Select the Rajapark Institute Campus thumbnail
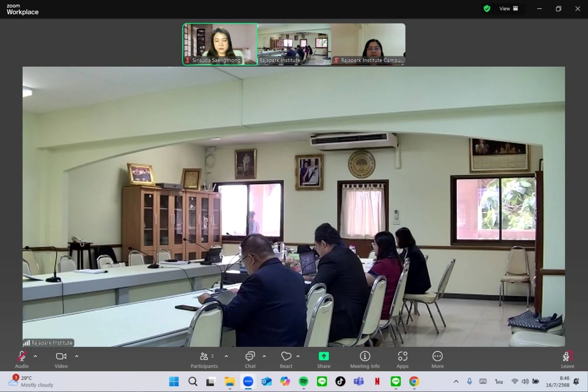Screen dimensions: 588x392 point(368,44)
